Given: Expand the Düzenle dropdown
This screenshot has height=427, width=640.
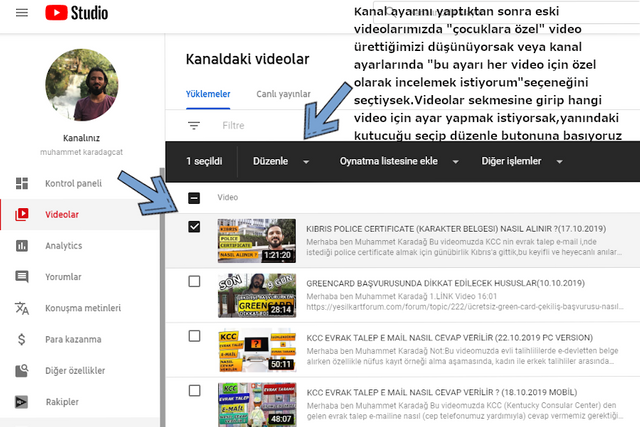Looking at the screenshot, I should coord(281,161).
